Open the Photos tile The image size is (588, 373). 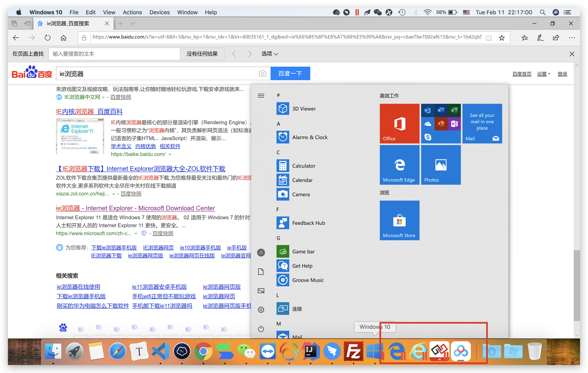pos(441,165)
